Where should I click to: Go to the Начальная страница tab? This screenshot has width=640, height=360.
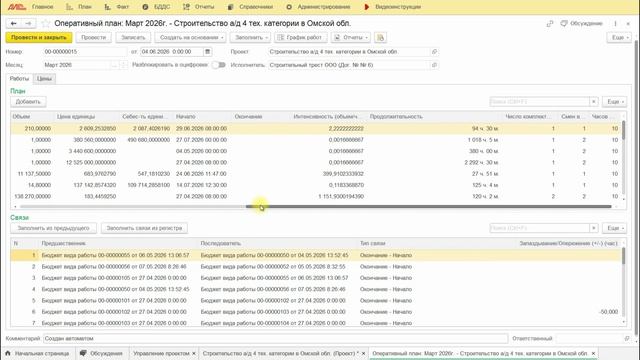pos(38,353)
